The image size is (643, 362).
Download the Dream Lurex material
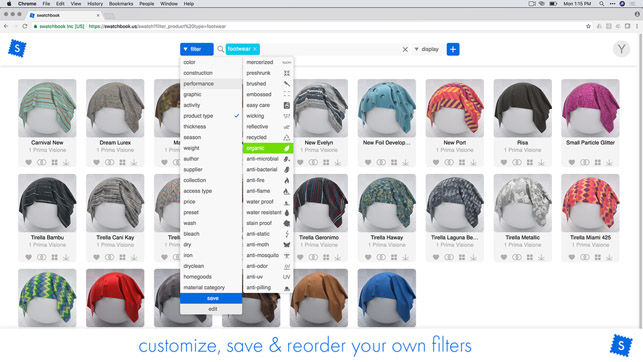(x=134, y=162)
